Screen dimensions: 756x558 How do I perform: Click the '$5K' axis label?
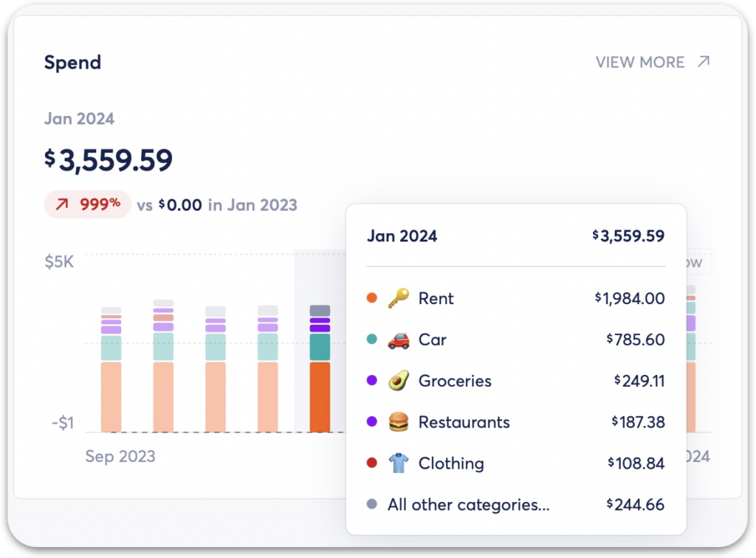click(x=59, y=261)
